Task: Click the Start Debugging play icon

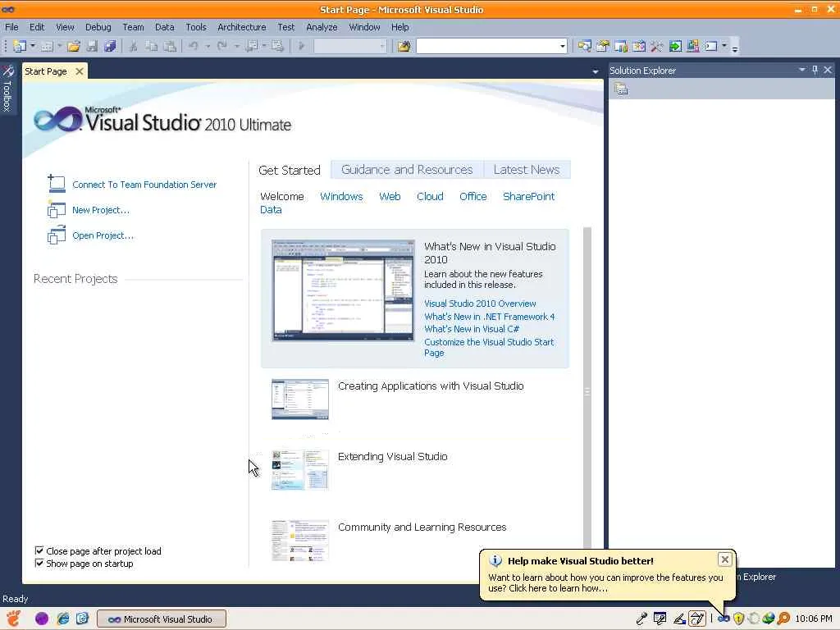Action: tap(301, 47)
